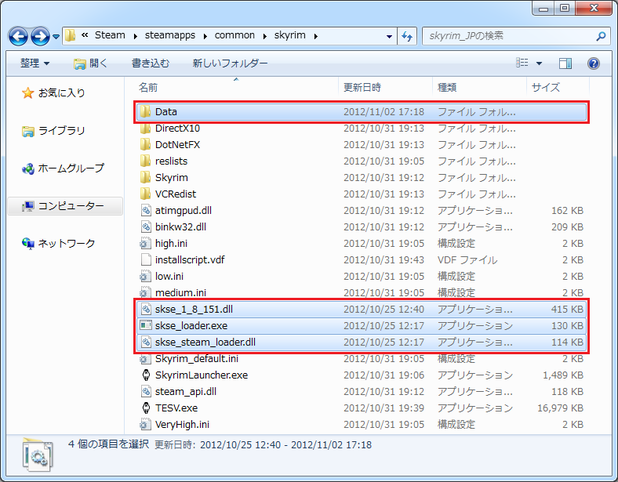Open the 整理 menu
Viewport: 618px width, 482px height.
tap(35, 63)
